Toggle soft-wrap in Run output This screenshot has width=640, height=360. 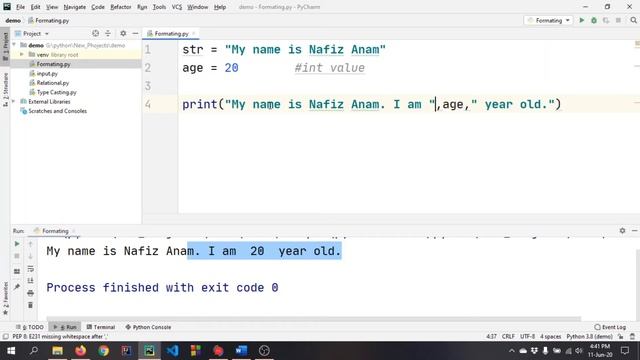pyautogui.click(x=30, y=269)
